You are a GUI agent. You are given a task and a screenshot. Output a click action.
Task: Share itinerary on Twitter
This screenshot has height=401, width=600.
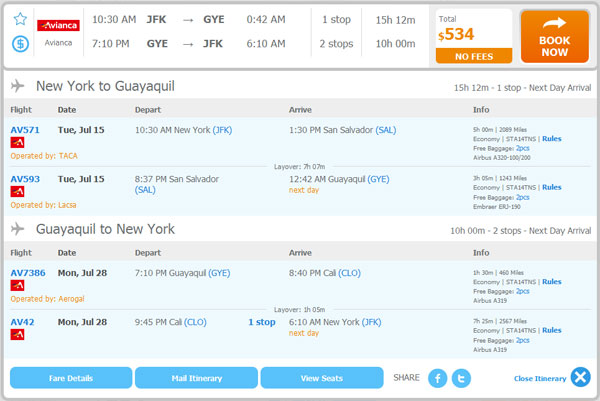(x=461, y=378)
